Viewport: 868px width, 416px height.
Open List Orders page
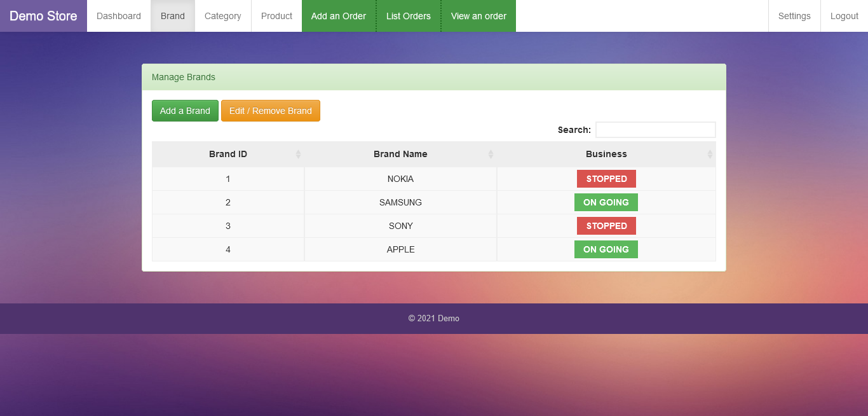(x=409, y=16)
